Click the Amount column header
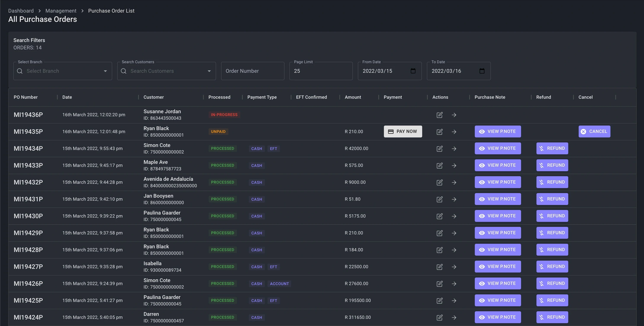 point(353,97)
